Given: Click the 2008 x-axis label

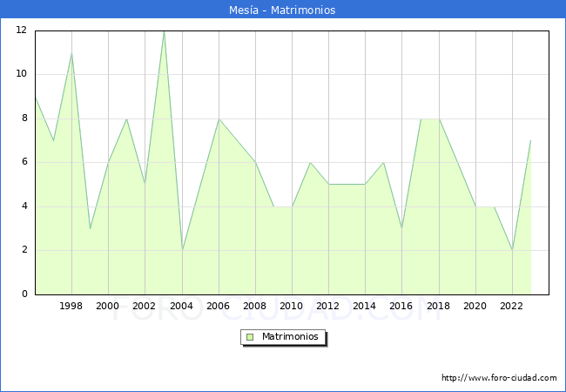Looking at the screenshot, I should 255,307.
